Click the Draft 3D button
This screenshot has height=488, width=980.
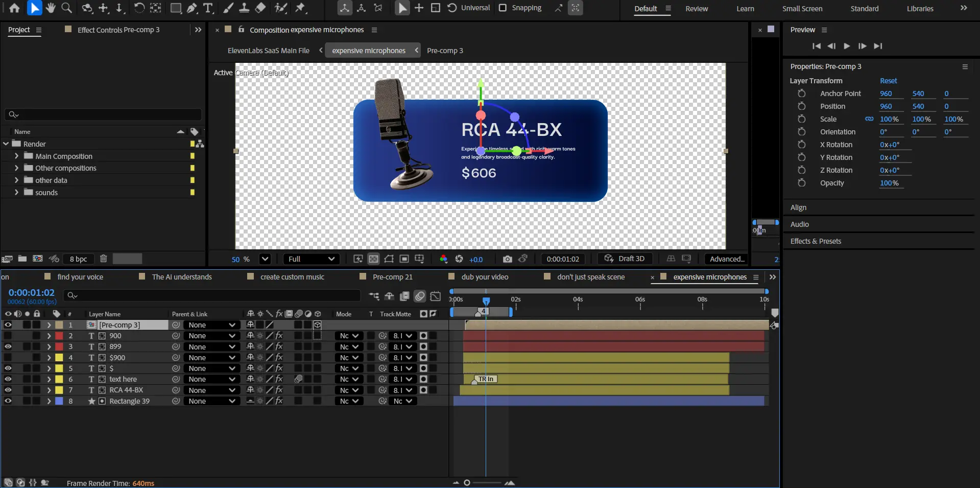[625, 259]
